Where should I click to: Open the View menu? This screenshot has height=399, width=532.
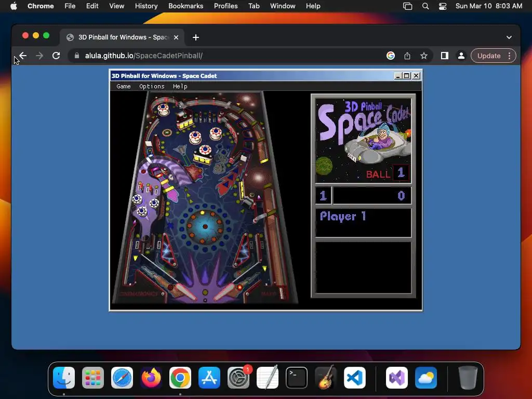click(116, 6)
